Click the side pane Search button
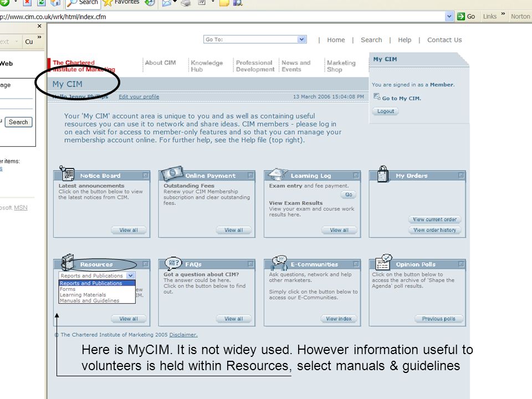This screenshot has height=399, width=532. click(18, 122)
